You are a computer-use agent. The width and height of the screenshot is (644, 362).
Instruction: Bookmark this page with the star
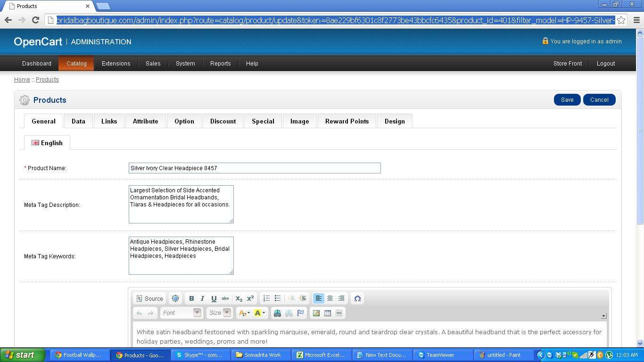click(621, 20)
